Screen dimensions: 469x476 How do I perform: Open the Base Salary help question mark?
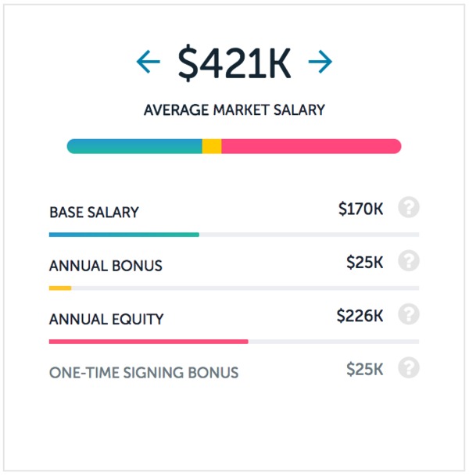(x=409, y=207)
